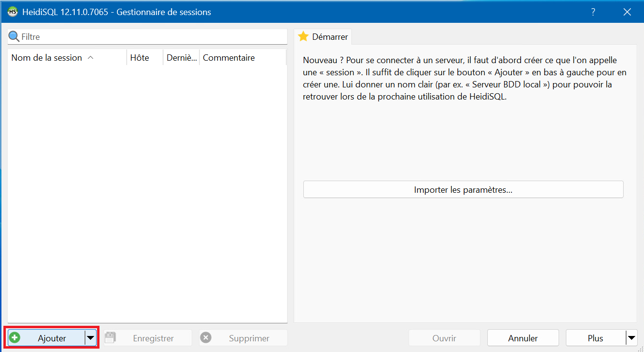
Task: Open the dropdown arrow next to Plus
Action: (631, 338)
